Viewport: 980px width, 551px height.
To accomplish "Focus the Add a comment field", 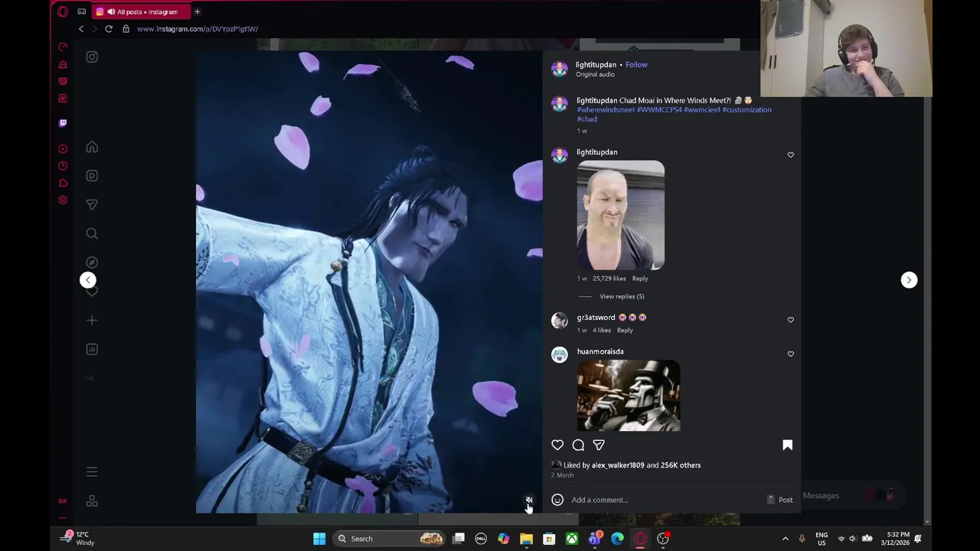I will 666,500.
